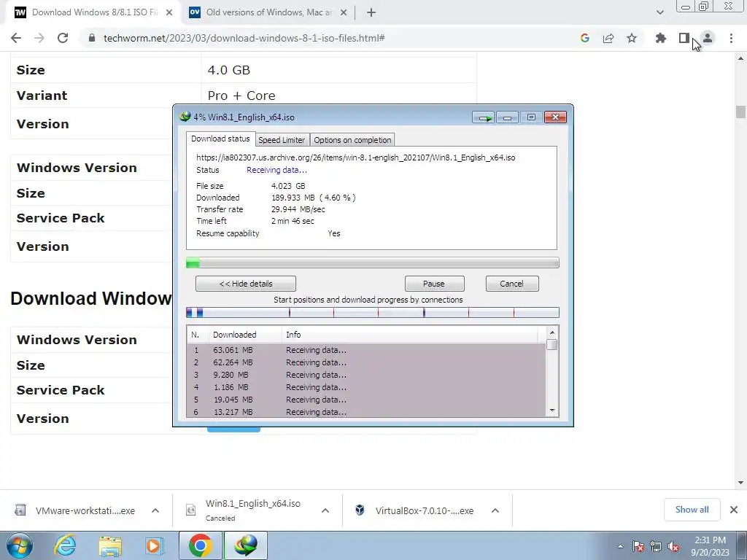Click the connection list scroll up arrow
Viewport: 747px width, 560px height.
(552, 332)
